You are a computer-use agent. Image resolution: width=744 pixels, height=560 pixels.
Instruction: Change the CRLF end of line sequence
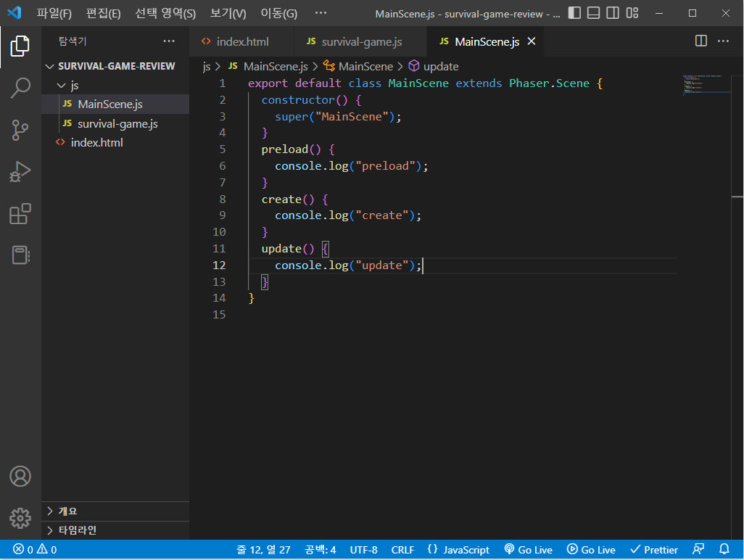pyautogui.click(x=402, y=550)
